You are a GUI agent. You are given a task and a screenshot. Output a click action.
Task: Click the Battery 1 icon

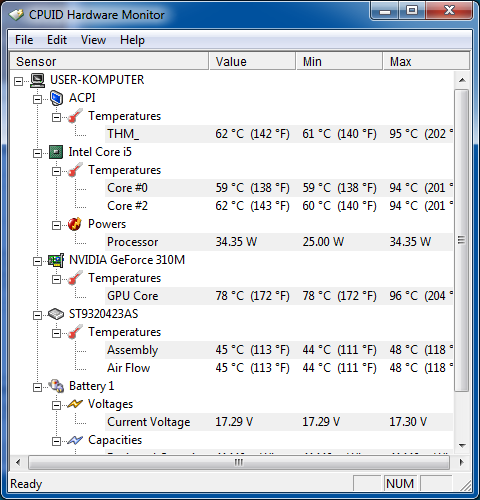(56, 386)
